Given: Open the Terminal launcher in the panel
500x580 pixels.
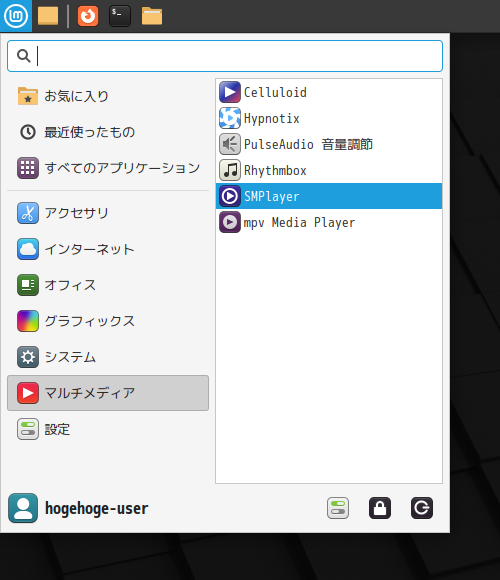Looking at the screenshot, I should click(120, 16).
